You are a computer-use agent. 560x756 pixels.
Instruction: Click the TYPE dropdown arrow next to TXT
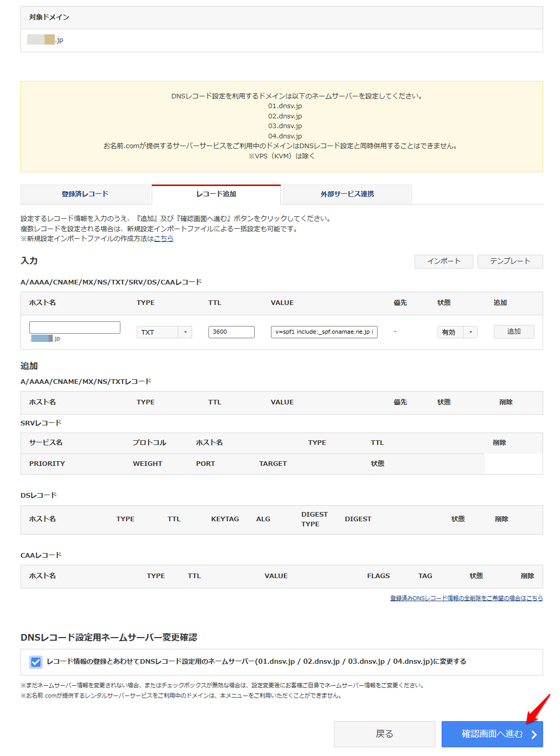(185, 332)
